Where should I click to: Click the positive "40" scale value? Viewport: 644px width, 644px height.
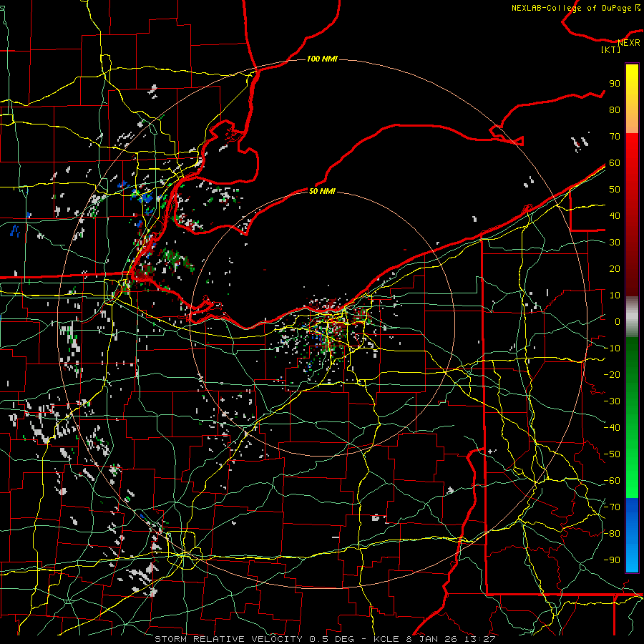click(615, 215)
